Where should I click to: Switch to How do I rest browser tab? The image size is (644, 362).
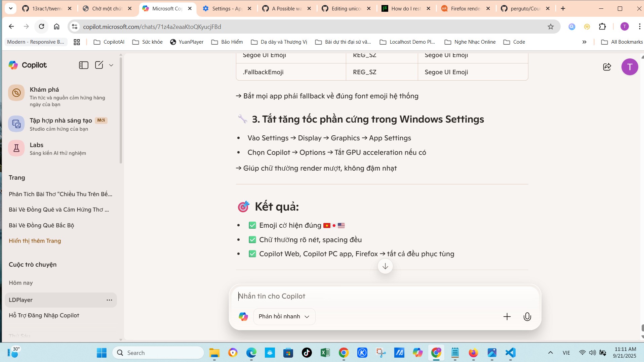point(406,8)
